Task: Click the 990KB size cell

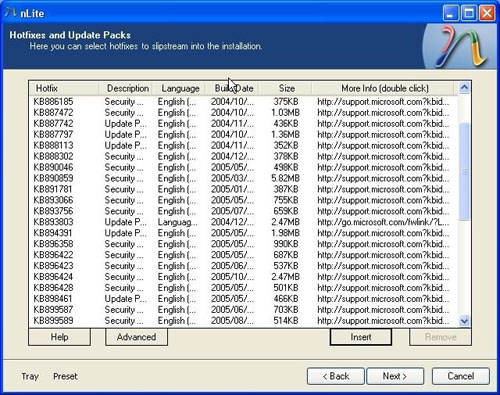Action: point(286,244)
